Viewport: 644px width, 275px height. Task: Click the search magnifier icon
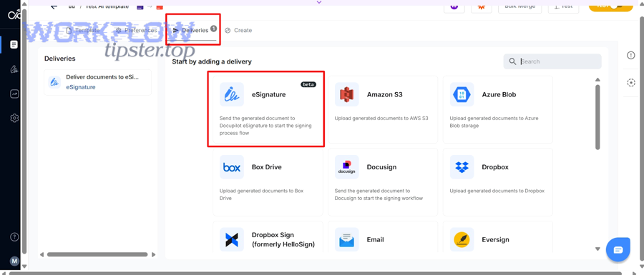coord(512,61)
